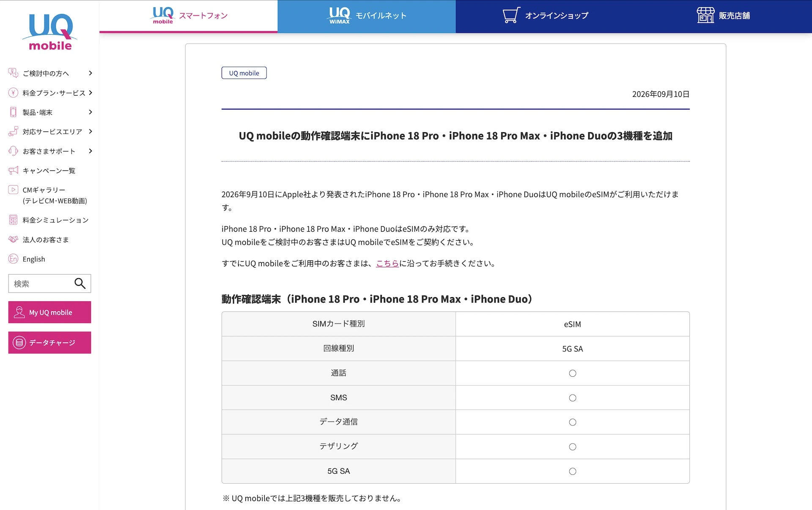Click the UQ mobile category tag
Screen dimensions: 812x510
(244, 73)
